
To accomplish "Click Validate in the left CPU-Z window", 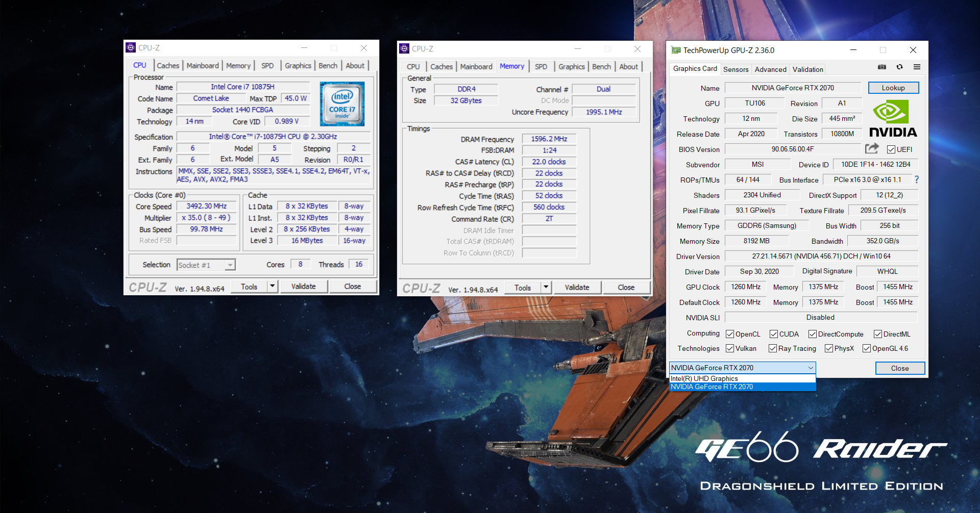I will (304, 286).
